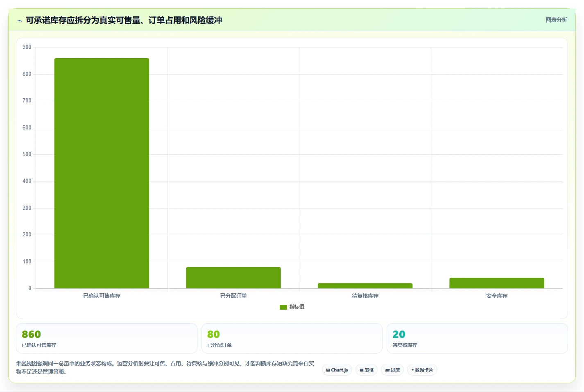Click the 表格 tag chip
The width and height of the screenshot is (584, 392).
pos(367,370)
